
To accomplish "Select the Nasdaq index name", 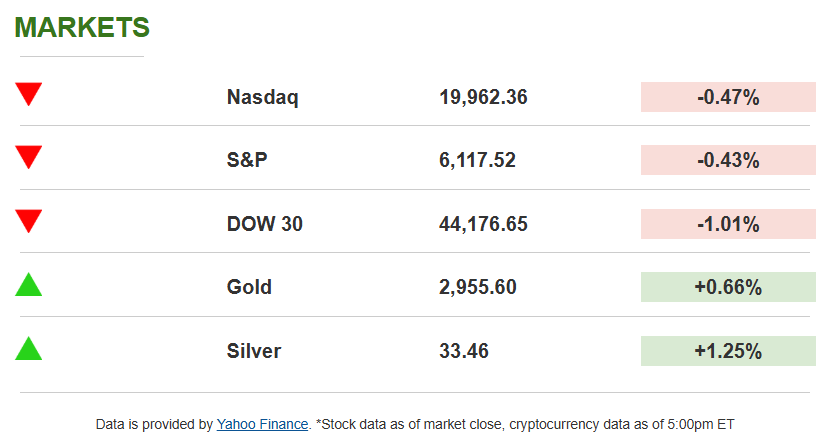I will pyautogui.click(x=263, y=97).
